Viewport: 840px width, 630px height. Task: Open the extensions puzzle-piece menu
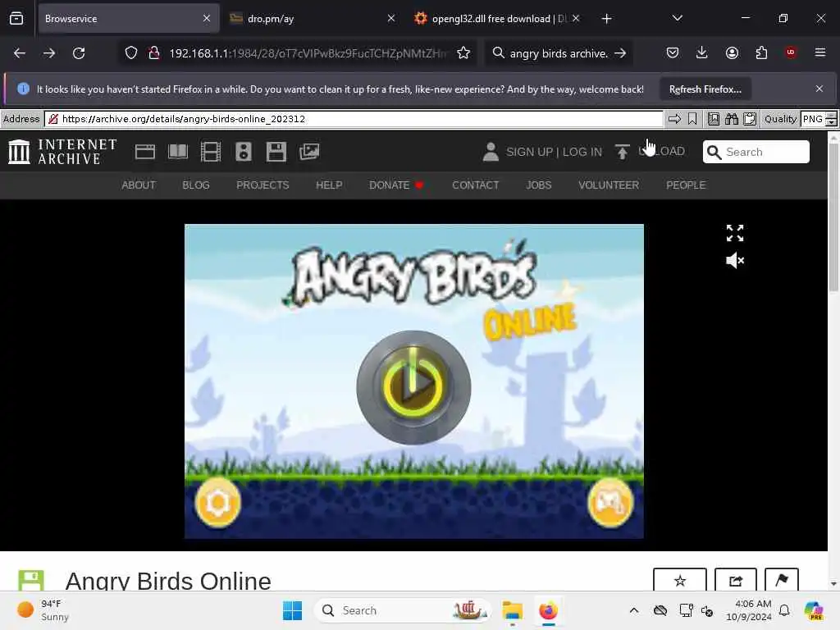click(761, 52)
